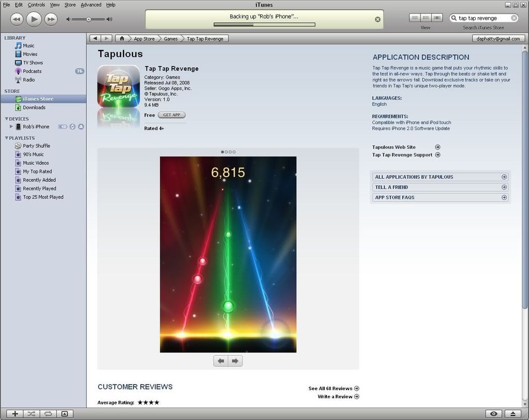This screenshot has height=420, width=529.
Task: Open the Tap Tap Revenge Support link
Action: pyautogui.click(x=406, y=155)
